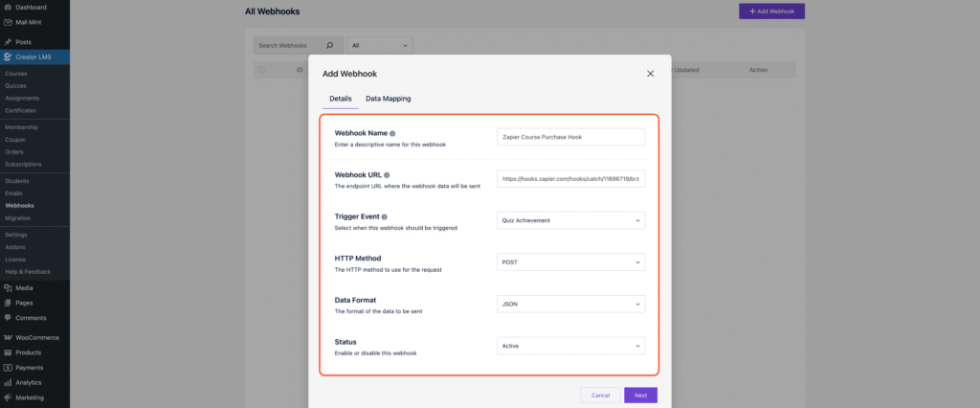Click the WooCommerce logo icon
The image size is (980, 408).
[8, 338]
